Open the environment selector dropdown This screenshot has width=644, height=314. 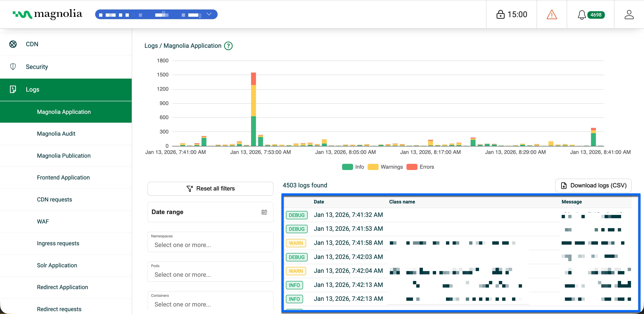tap(156, 14)
